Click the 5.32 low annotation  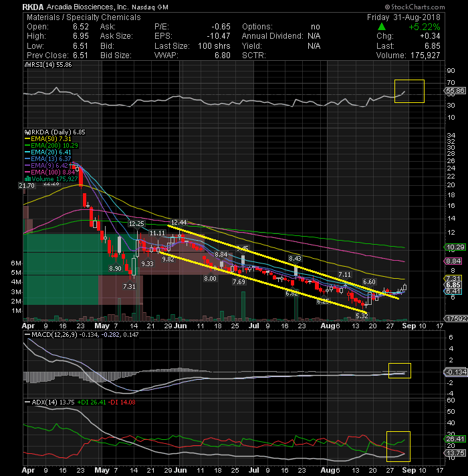point(362,316)
